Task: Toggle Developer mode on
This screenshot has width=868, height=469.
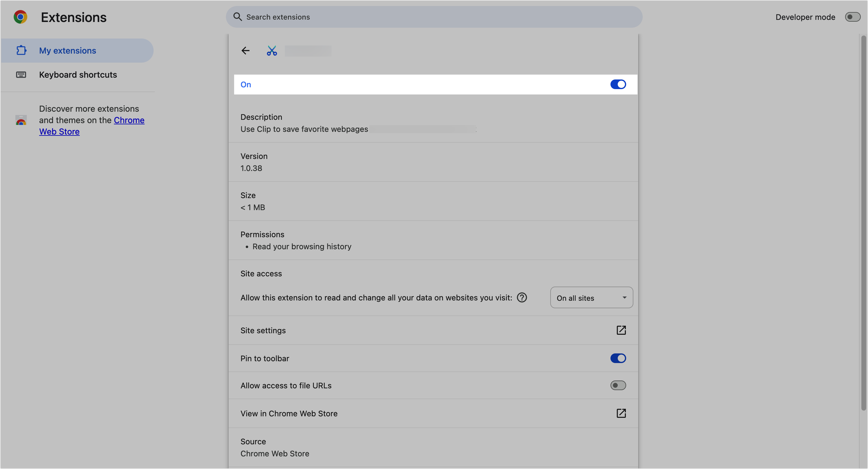Action: (853, 17)
